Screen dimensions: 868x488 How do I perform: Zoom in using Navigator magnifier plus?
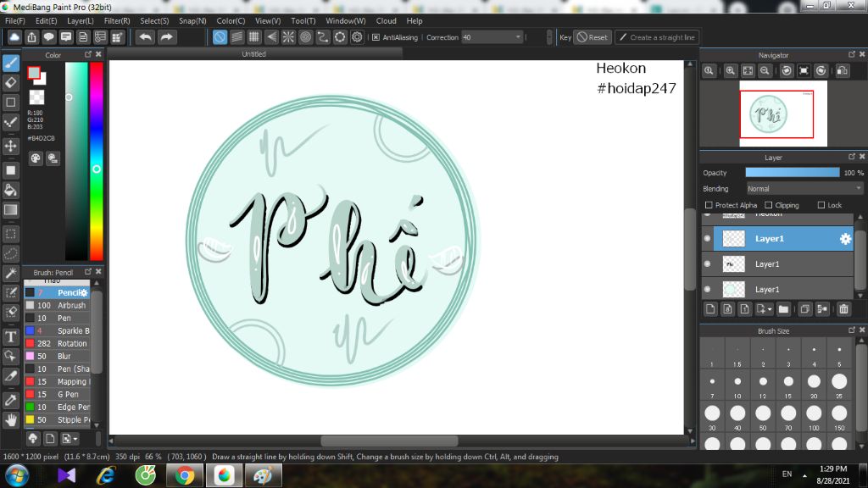pyautogui.click(x=731, y=71)
